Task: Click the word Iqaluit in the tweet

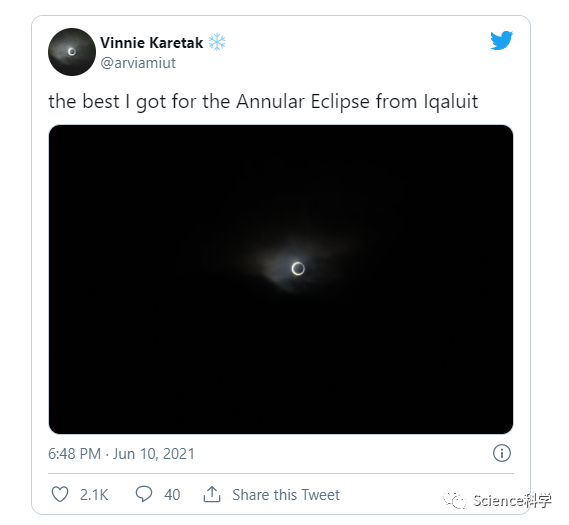Action: click(451, 101)
